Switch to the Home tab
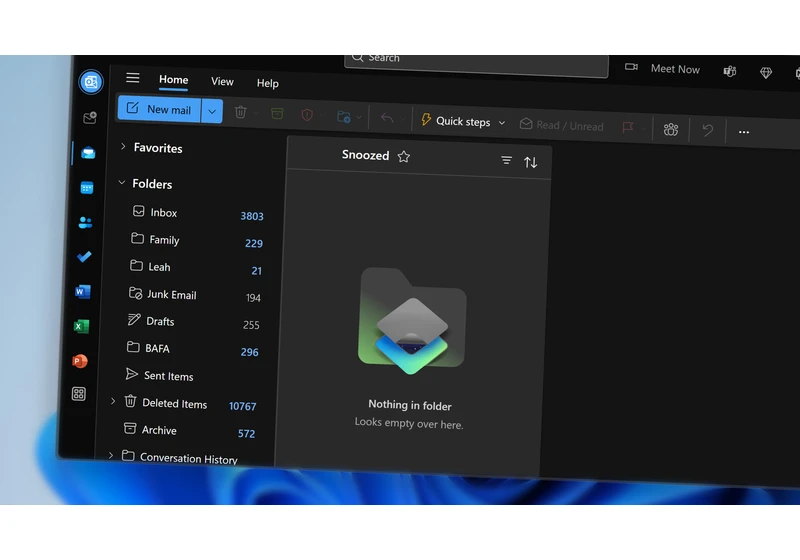800x560 pixels. [173, 80]
